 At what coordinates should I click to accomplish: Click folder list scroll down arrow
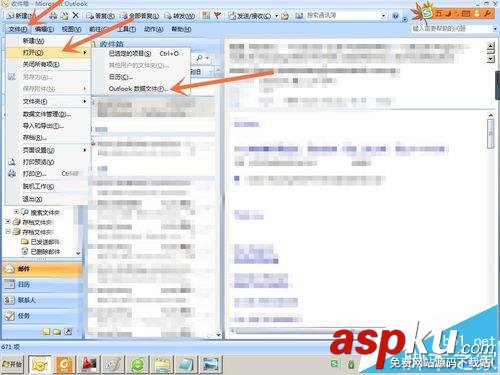coord(78,253)
